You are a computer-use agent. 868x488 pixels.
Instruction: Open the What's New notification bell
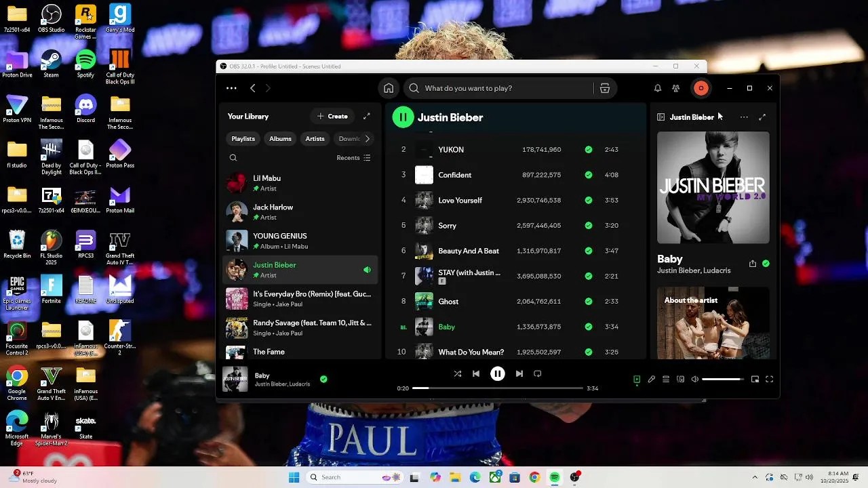[x=657, y=88]
